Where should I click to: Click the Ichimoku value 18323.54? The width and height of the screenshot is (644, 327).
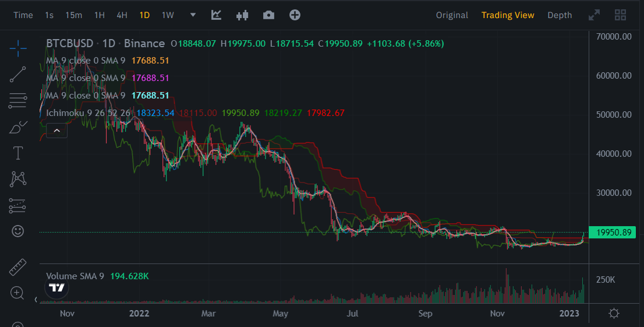coord(155,112)
